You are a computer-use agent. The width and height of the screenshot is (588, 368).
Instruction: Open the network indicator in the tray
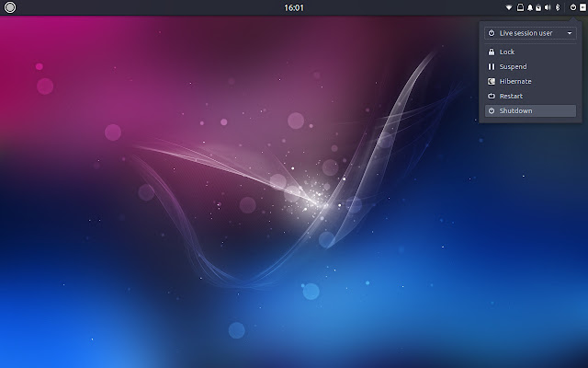(509, 7)
